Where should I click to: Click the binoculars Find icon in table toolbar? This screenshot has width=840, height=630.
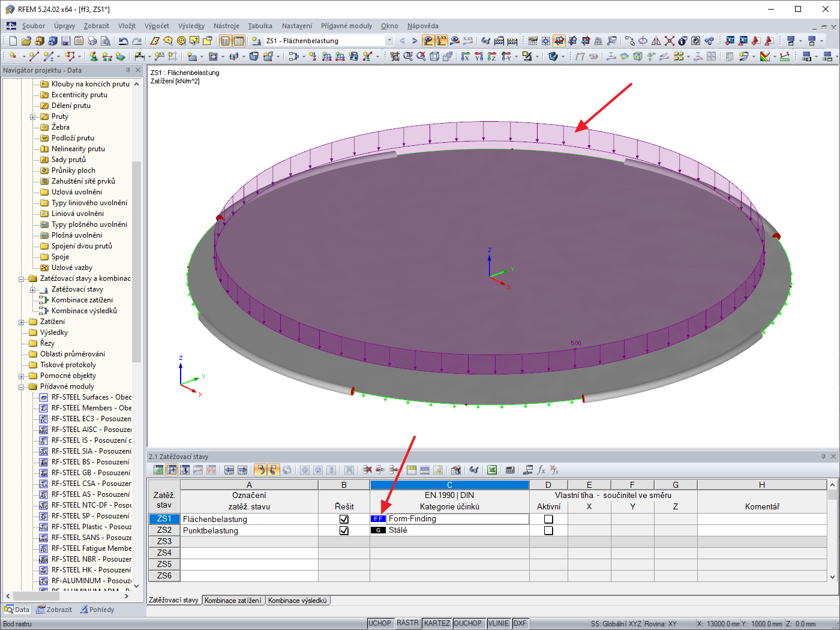474,470
